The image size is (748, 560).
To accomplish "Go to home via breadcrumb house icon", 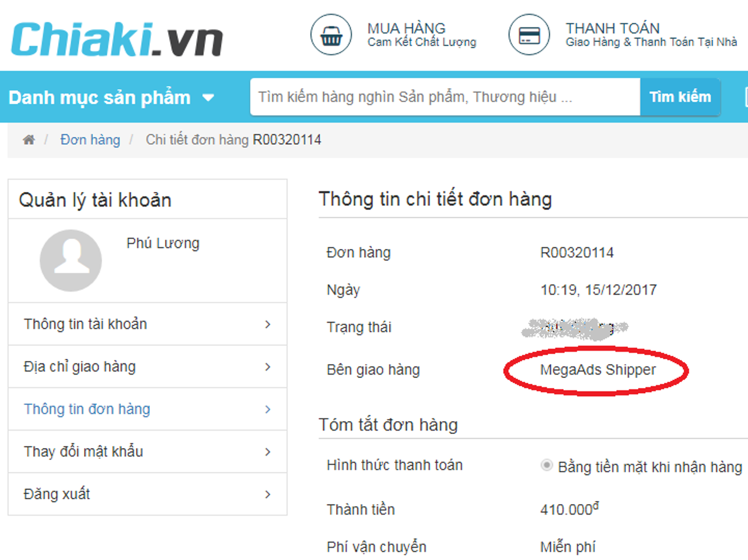I will [29, 139].
